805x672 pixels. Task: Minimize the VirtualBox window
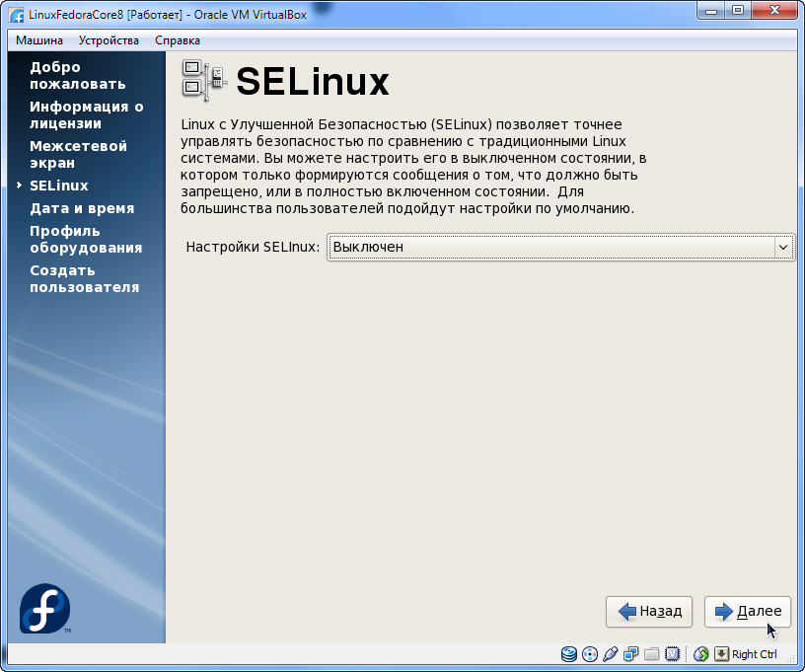[x=711, y=11]
